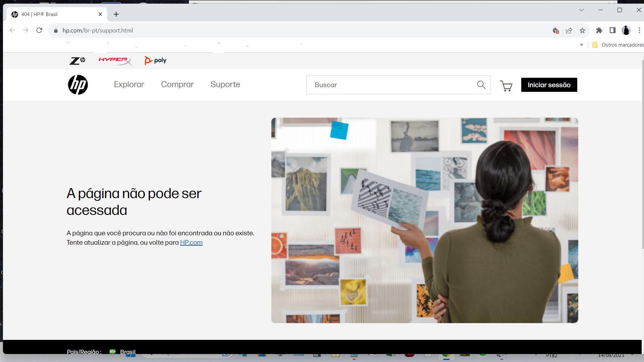Close the 404 | HP Brasil tab
Screen dimensions: 644x362
pos(100,14)
